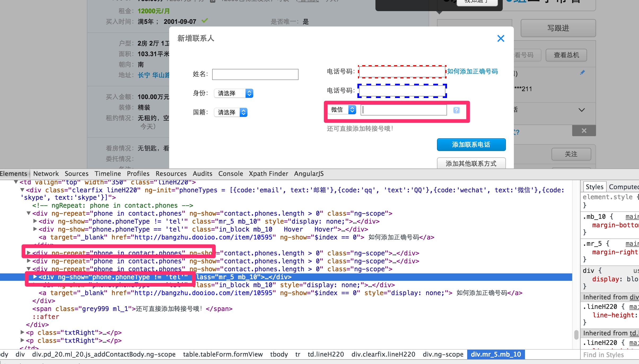
Task: Expand the first phoneType == 'tel' in_block div
Action: [35, 229]
